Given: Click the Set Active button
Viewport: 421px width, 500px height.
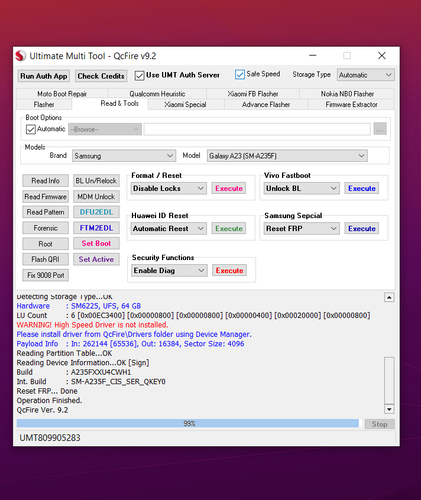Looking at the screenshot, I should tap(96, 259).
